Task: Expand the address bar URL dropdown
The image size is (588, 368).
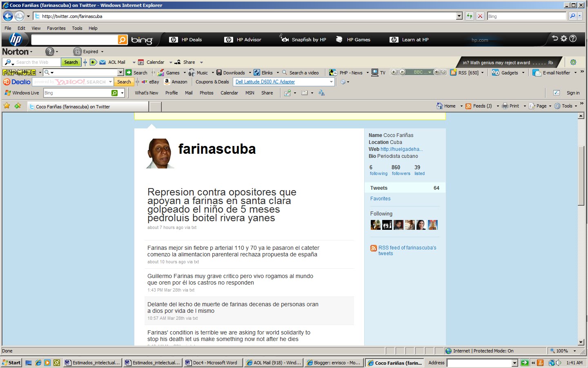Action: (x=459, y=16)
